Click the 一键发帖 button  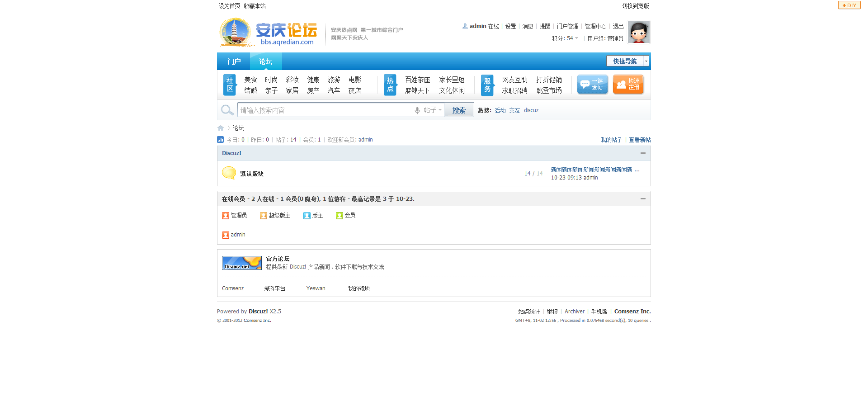point(592,85)
